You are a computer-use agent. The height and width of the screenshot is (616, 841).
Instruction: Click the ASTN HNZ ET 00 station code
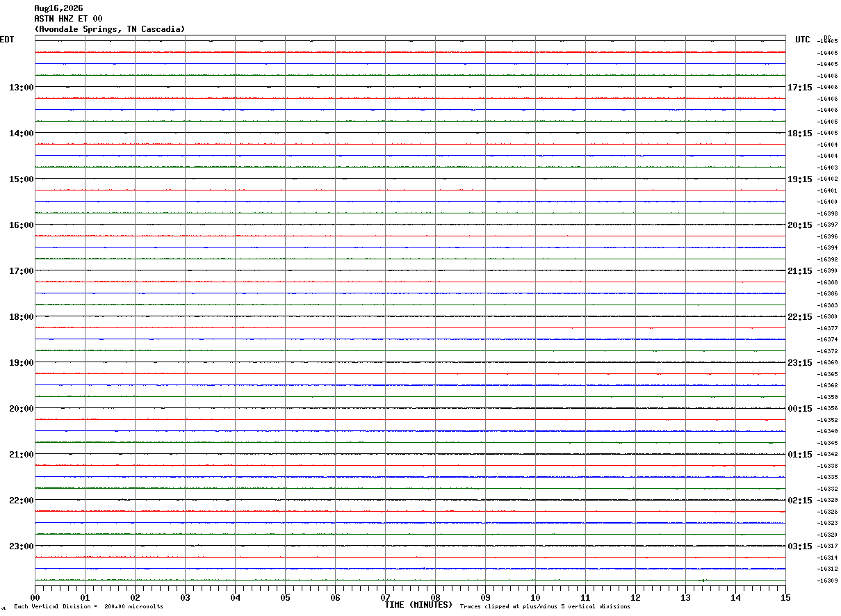68,19
